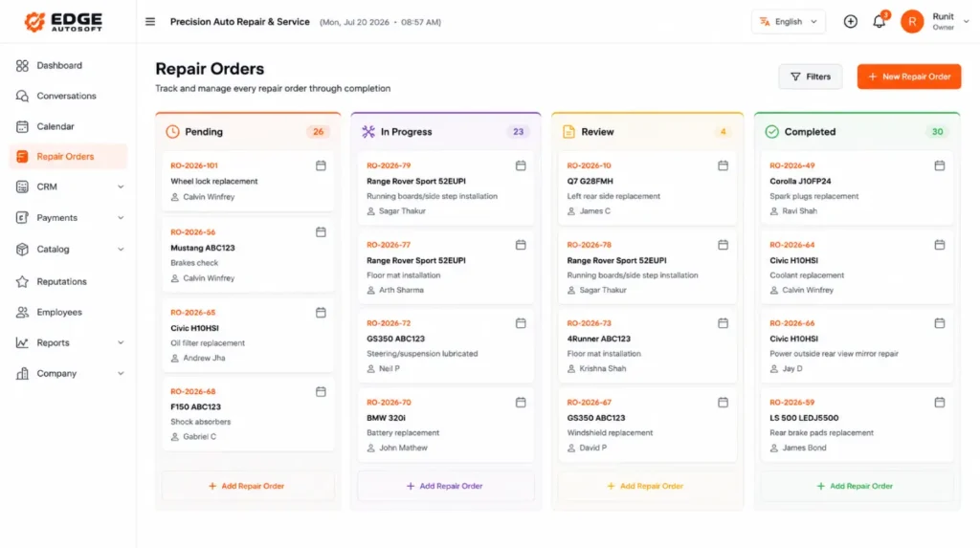Click Completed count badge 30
The image size is (980, 548).
coord(938,132)
